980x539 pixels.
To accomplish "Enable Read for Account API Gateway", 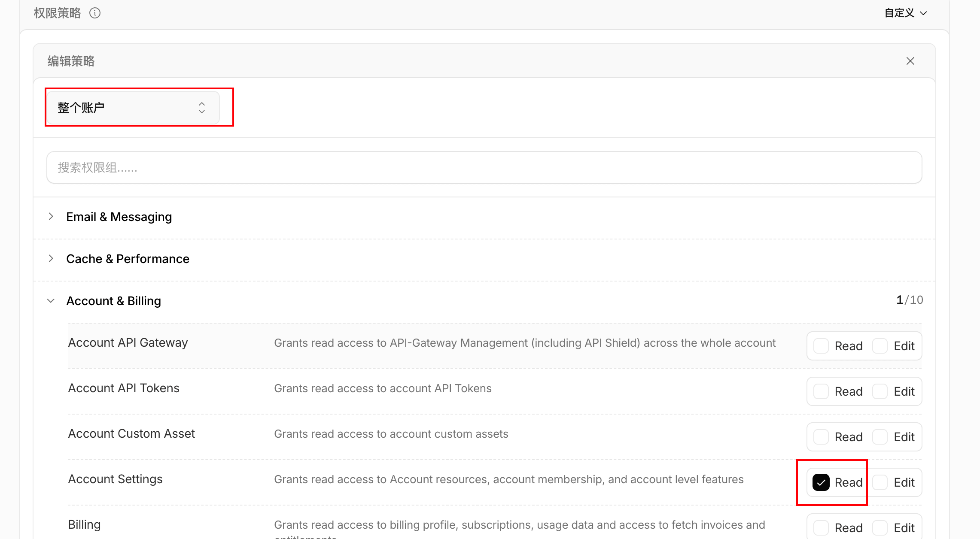I will (x=821, y=346).
